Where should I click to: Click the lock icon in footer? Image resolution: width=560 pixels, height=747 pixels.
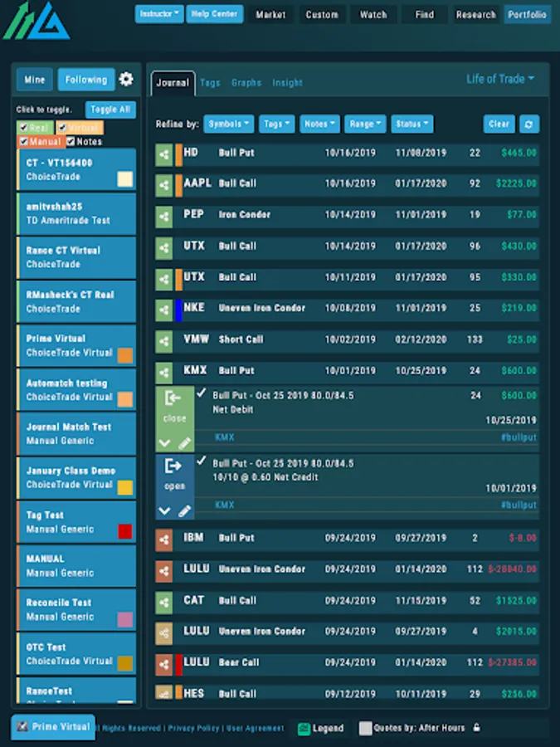pos(477,727)
